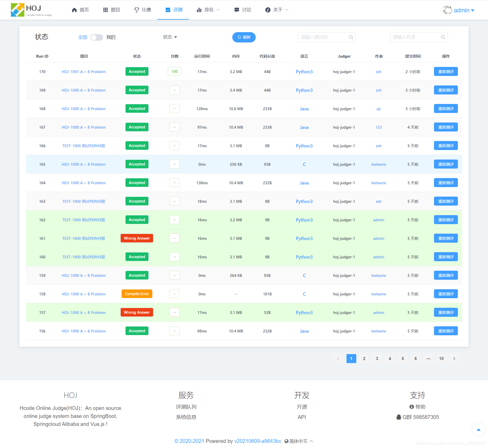Go to pagination page 2
The image size is (488, 448).
pos(364,358)
